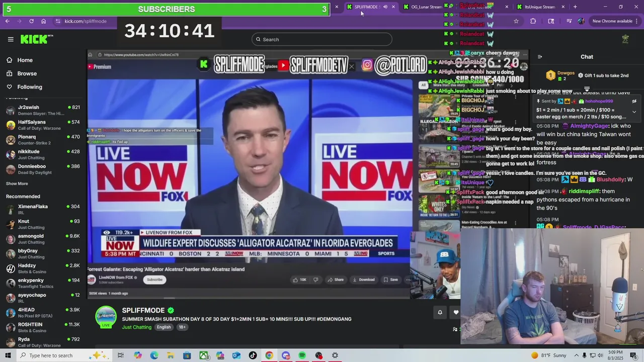Open Donnieeboo channel in sidebar
644x362 pixels.
[43, 169]
